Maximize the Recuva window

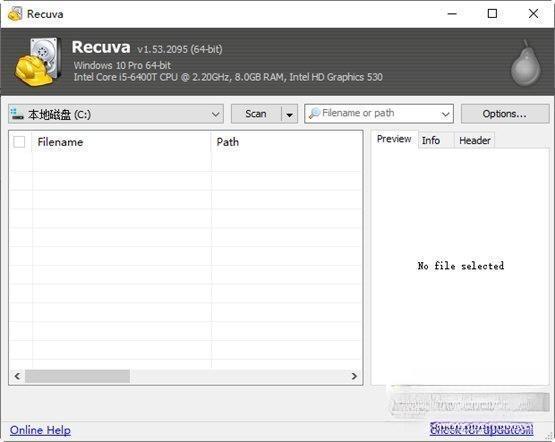492,14
